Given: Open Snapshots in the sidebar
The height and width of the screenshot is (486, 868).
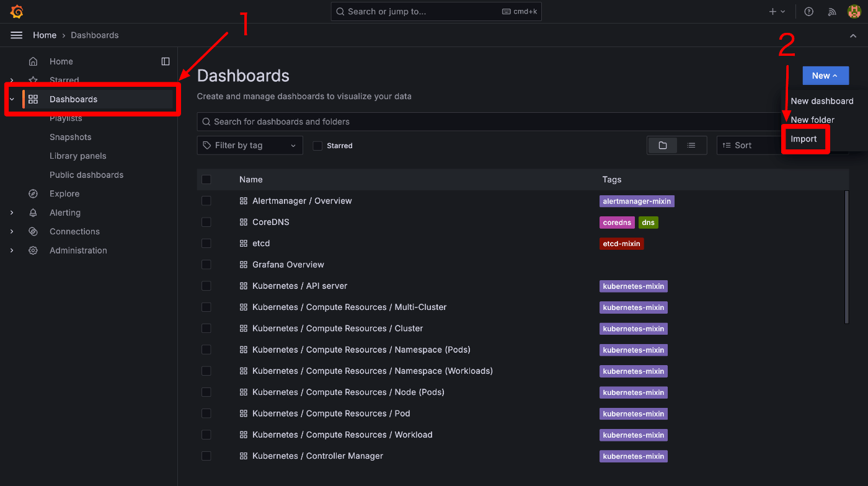Looking at the screenshot, I should tap(71, 137).
